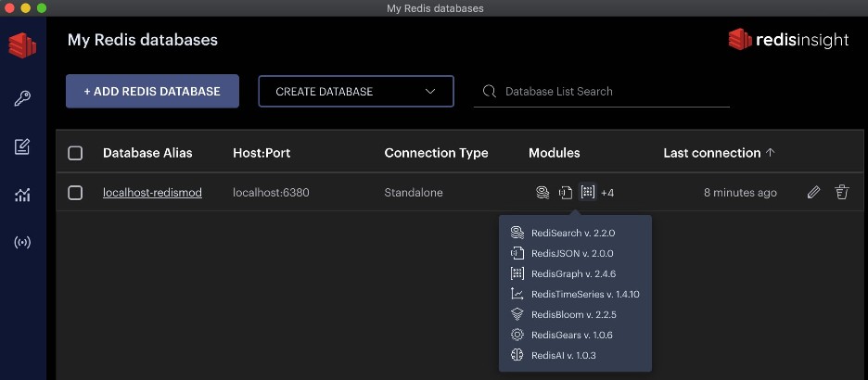Click the RedisJSON icon in the tooltip list
The image size is (868, 380).
tap(517, 253)
